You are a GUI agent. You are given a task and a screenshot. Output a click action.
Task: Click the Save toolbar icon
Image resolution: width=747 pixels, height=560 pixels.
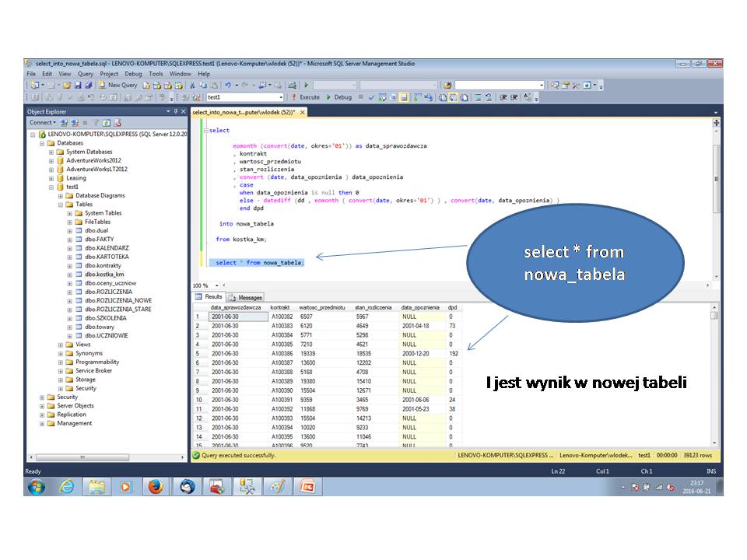(79, 86)
